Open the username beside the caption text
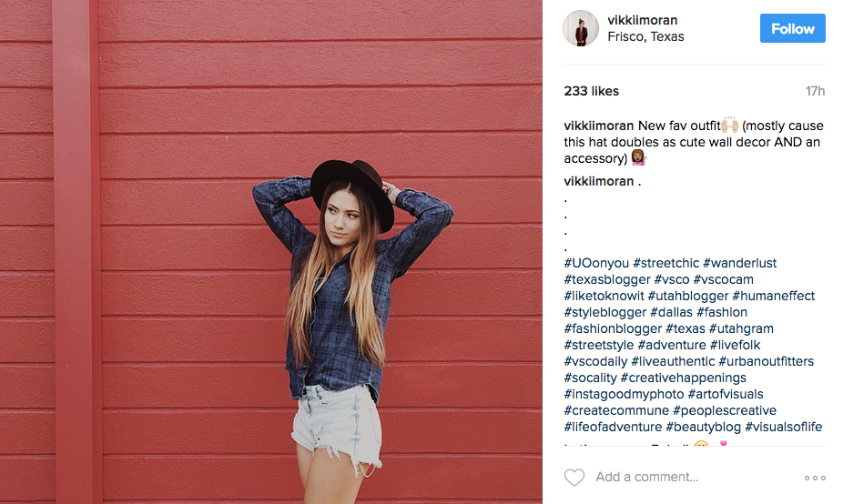 [599, 126]
